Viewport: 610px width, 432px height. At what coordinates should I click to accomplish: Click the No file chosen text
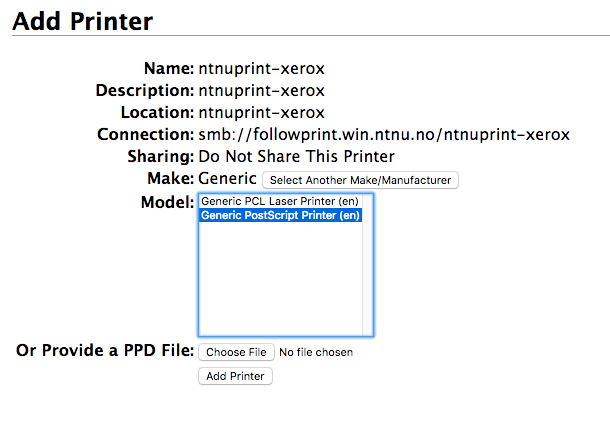(316, 352)
